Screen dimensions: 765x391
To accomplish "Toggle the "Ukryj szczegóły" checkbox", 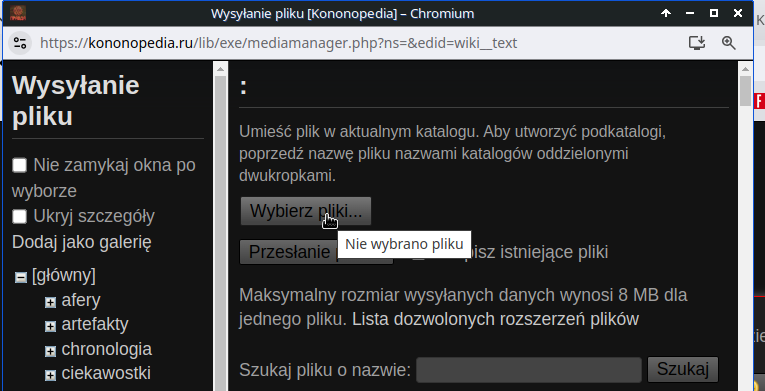I will tap(20, 216).
